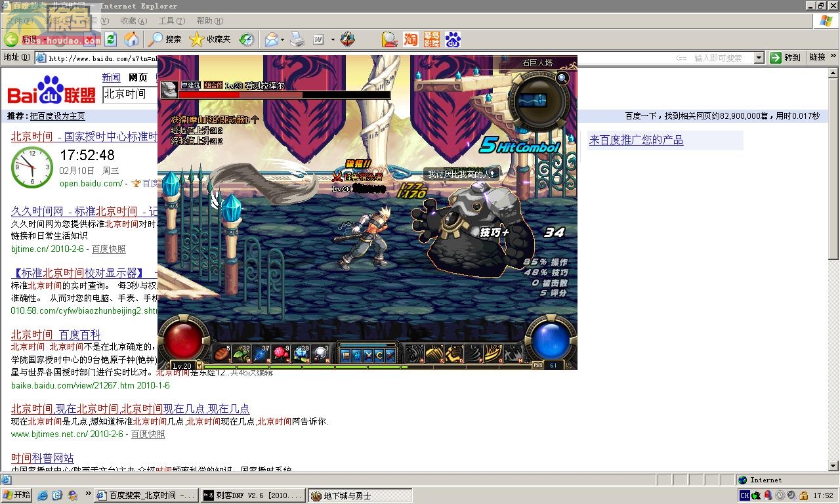Screen dimensions: 840x504
Task: Click the Print toolbar icon
Action: tap(297, 39)
